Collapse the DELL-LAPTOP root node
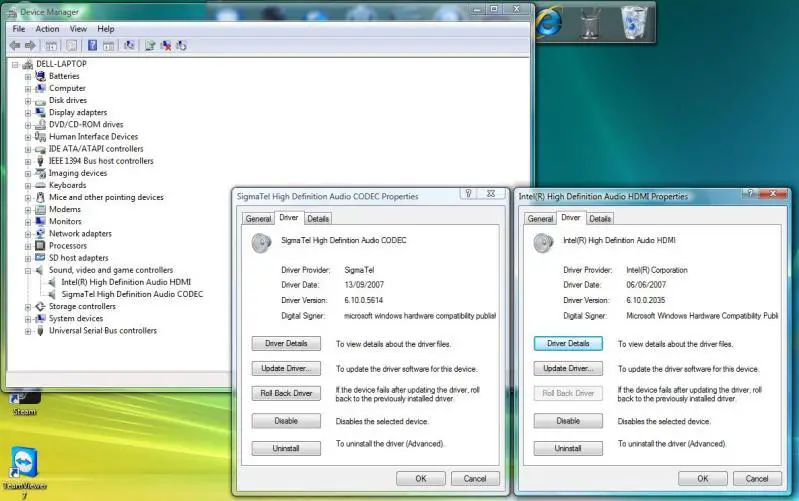The image size is (799, 501). [15, 65]
